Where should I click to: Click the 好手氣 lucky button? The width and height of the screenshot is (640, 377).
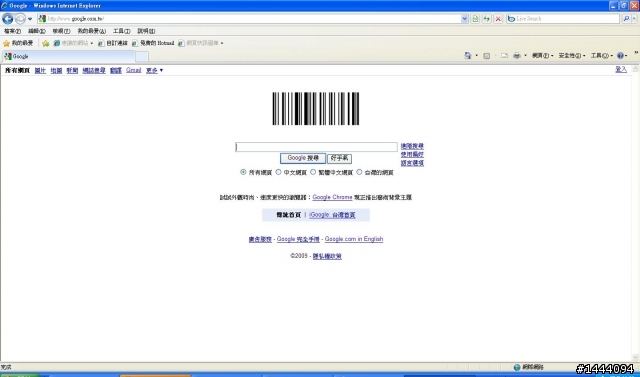[x=339, y=158]
